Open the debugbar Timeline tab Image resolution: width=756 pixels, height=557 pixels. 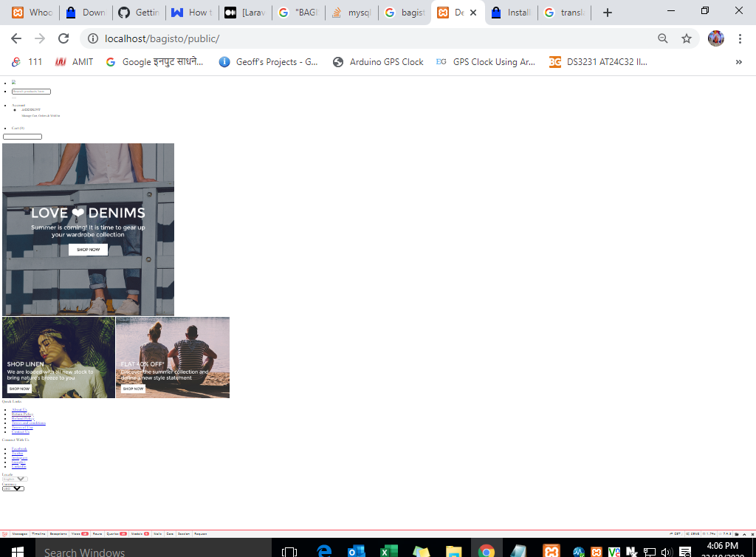coord(38,534)
